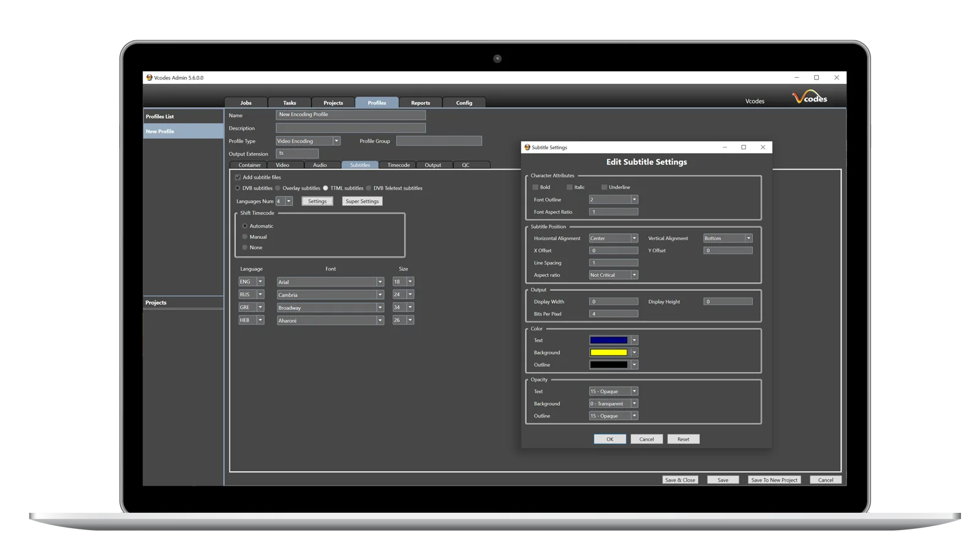Image resolution: width=980 pixels, height=546 pixels.
Task: Open the Arial font dropdown
Action: click(380, 282)
